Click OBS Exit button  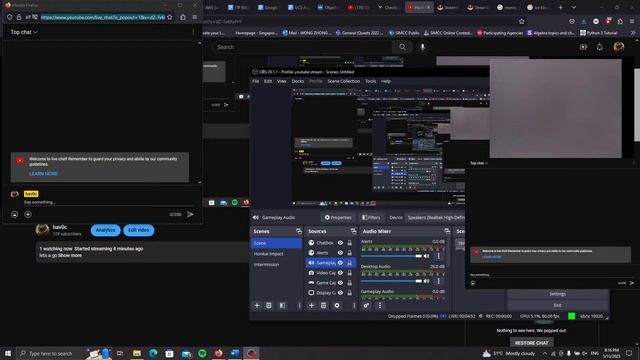coord(557,305)
